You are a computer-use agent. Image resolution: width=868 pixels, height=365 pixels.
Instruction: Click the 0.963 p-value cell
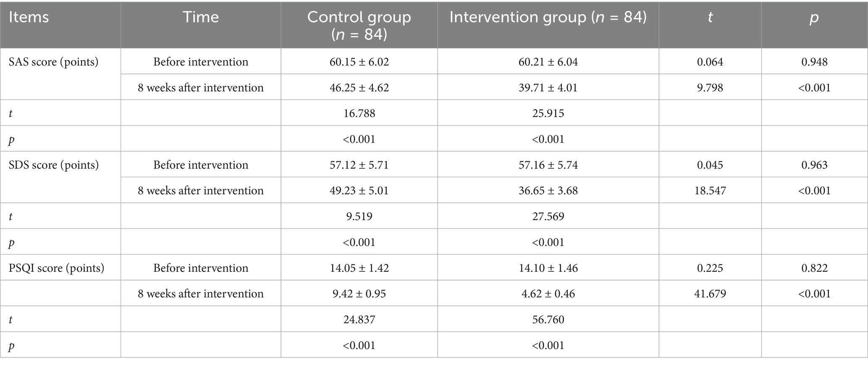[x=814, y=165]
